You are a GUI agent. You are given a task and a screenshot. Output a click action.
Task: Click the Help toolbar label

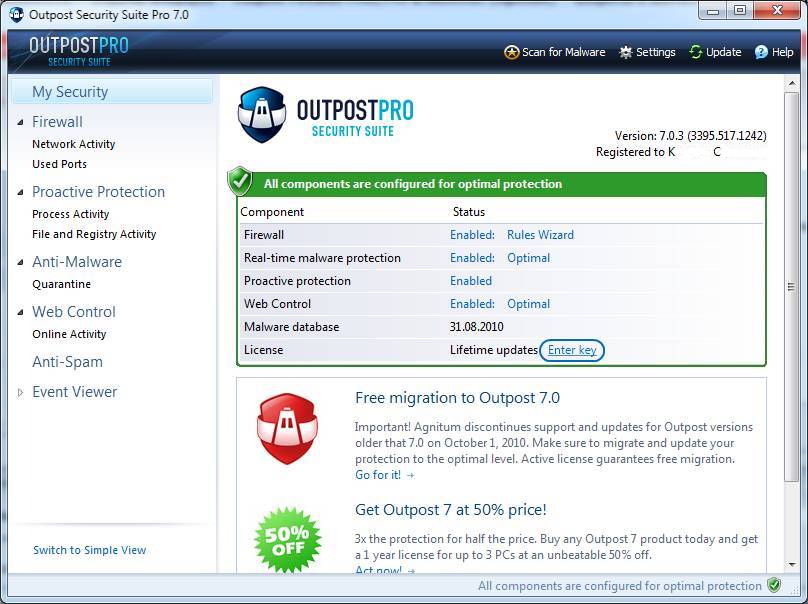(x=782, y=52)
